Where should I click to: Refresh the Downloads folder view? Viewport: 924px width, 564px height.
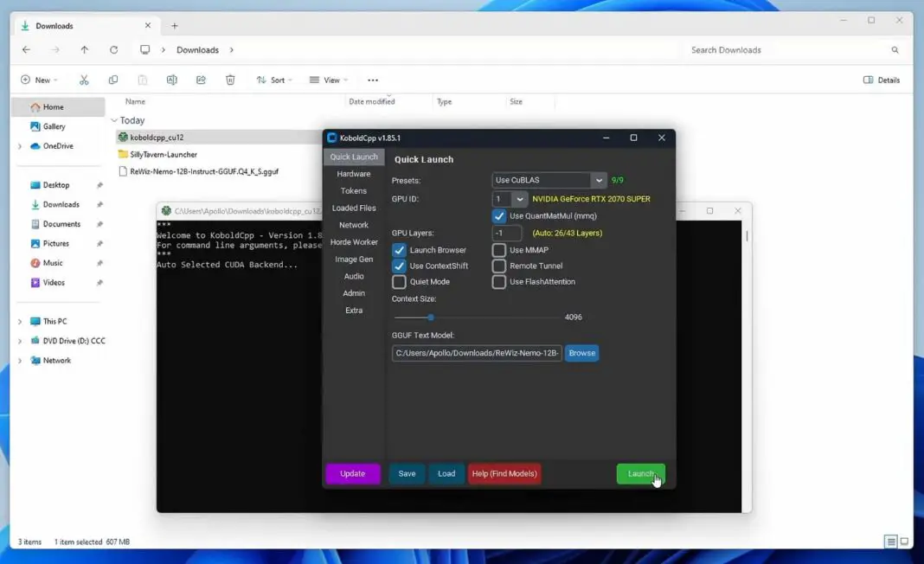click(113, 50)
